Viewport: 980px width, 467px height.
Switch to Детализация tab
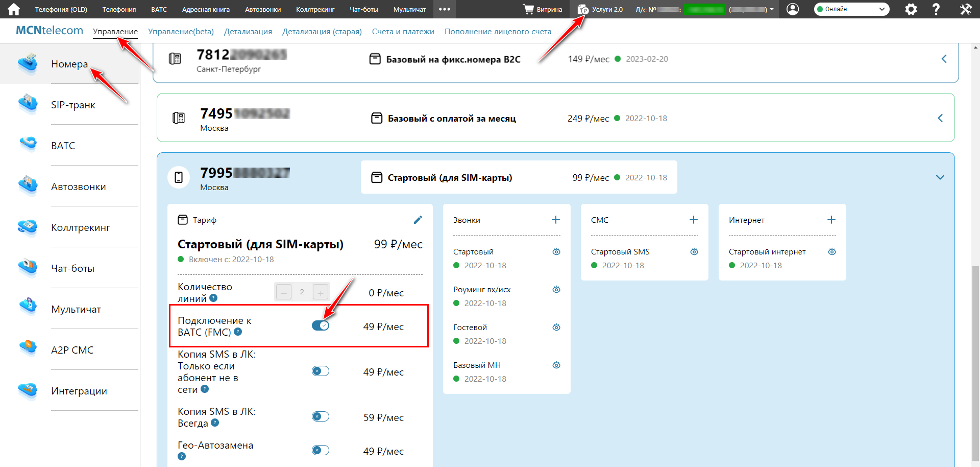[248, 32]
